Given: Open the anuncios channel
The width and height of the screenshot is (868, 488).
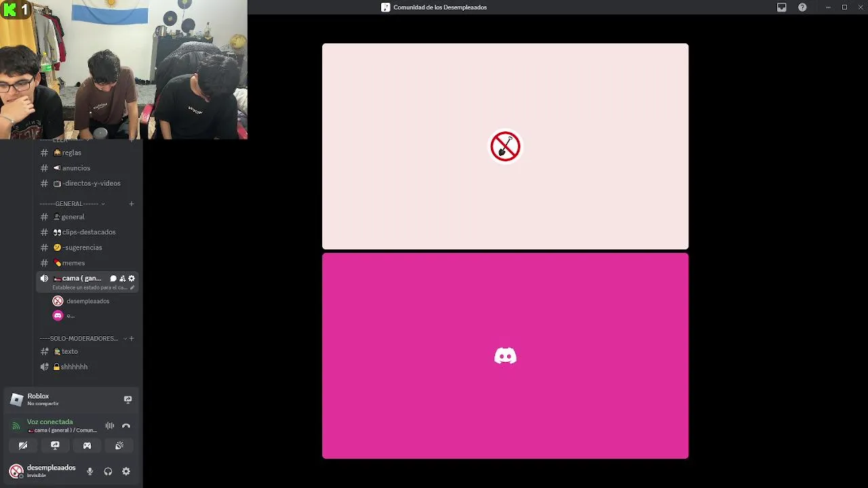Looking at the screenshot, I should (87, 168).
